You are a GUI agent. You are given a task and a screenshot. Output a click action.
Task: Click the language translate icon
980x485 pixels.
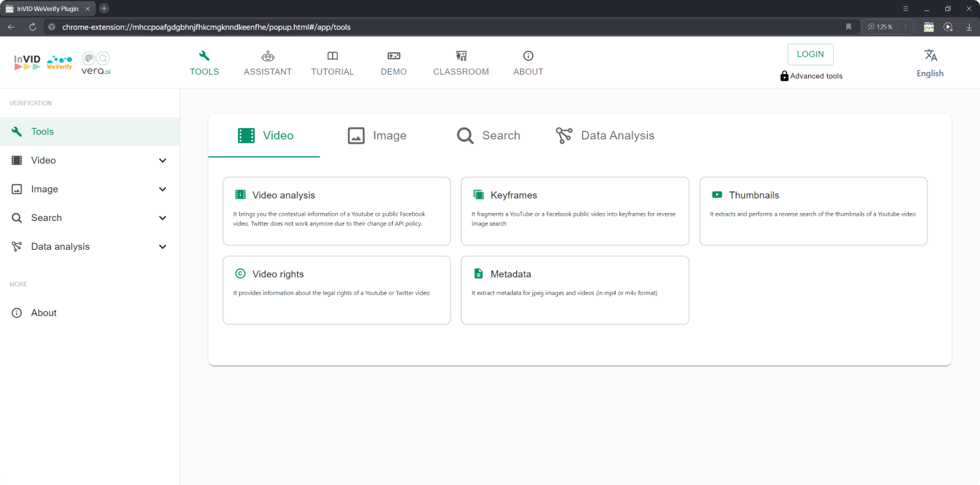point(930,56)
